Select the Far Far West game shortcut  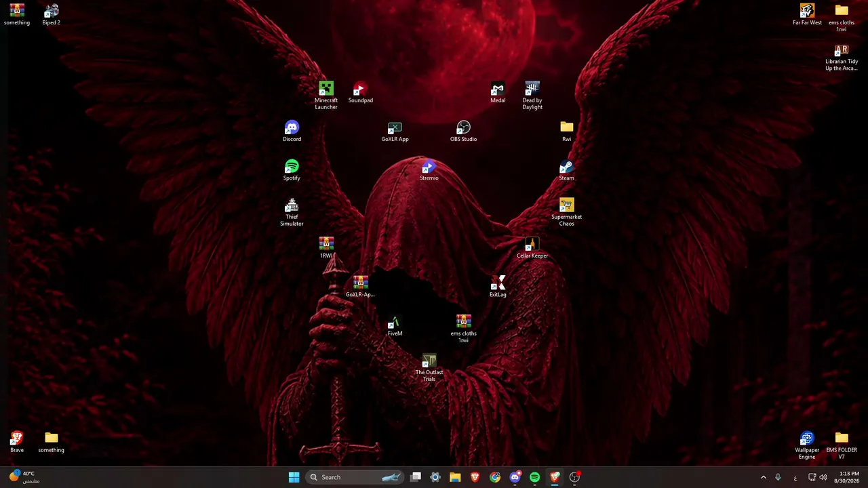(x=807, y=14)
